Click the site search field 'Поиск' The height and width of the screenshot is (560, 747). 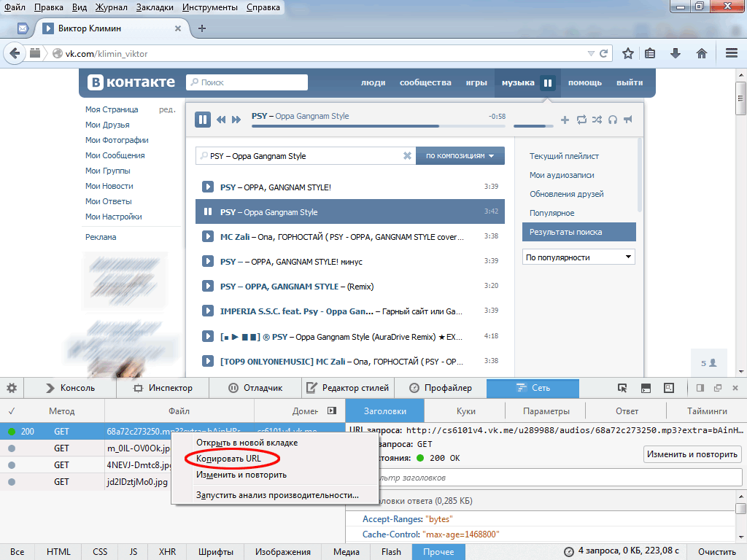point(247,82)
